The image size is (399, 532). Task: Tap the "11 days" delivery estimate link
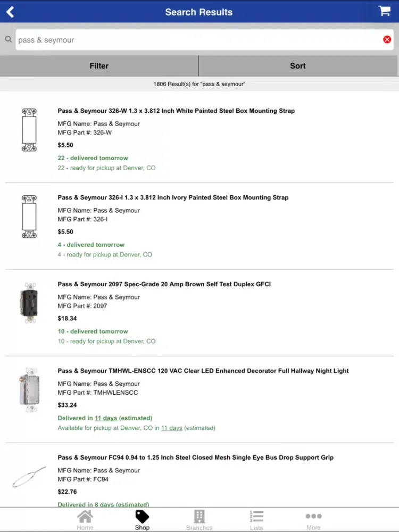point(105,418)
